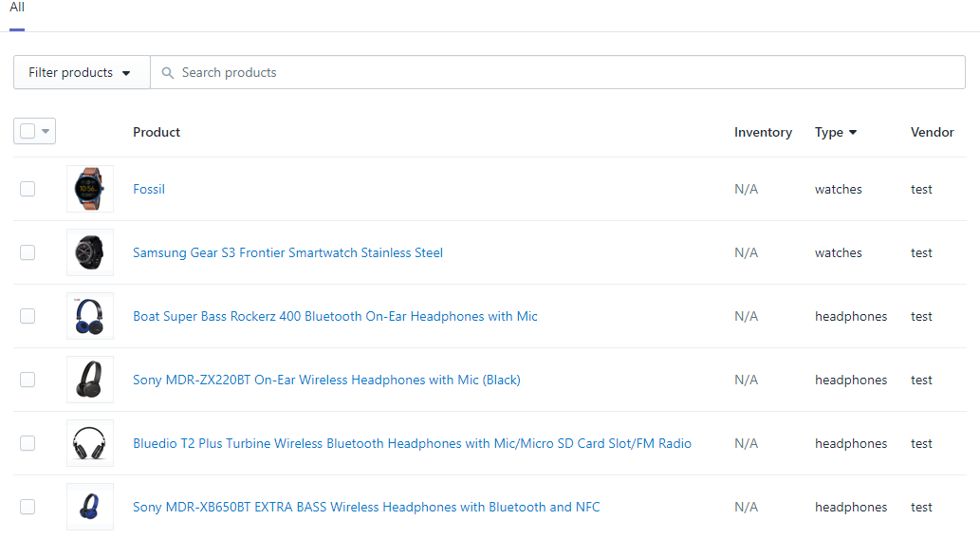The image size is (980, 557).
Task: Switch to the All tab
Action: 17,8
